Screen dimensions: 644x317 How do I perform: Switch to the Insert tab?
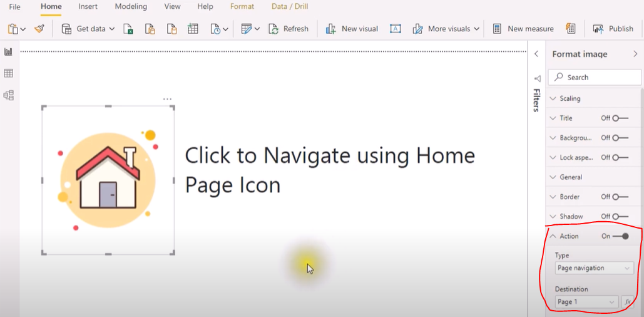(88, 7)
